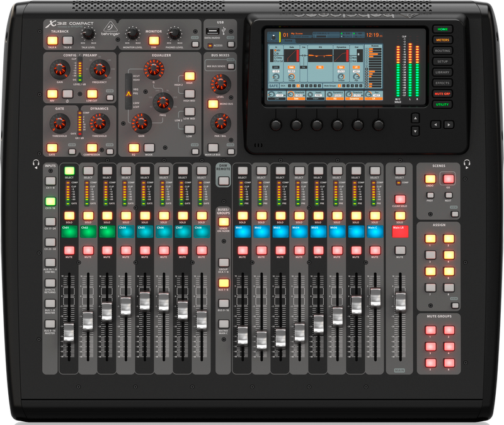Enable 48V phantom power in the preamp section
504x425 pixels.
(x=52, y=94)
